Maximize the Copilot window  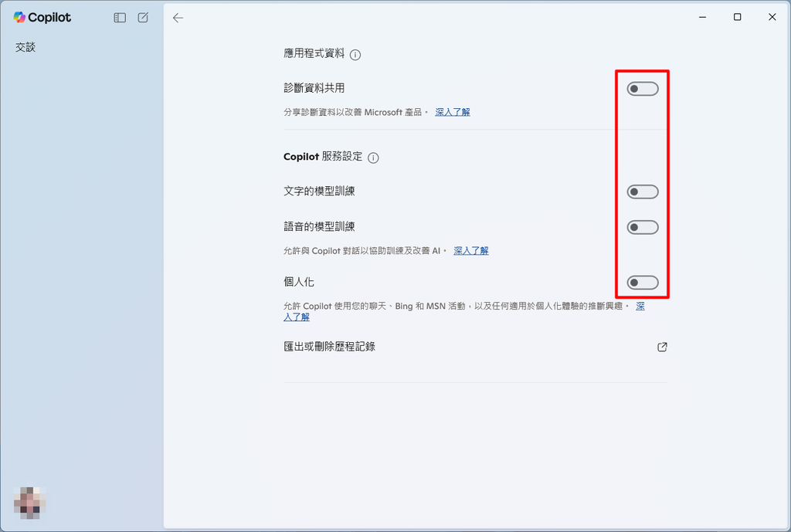(737, 17)
